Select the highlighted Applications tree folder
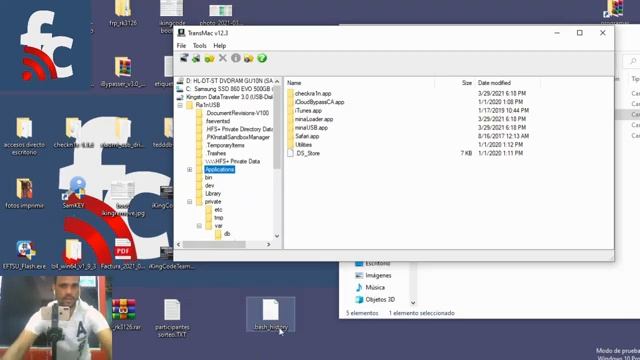 pos(220,169)
